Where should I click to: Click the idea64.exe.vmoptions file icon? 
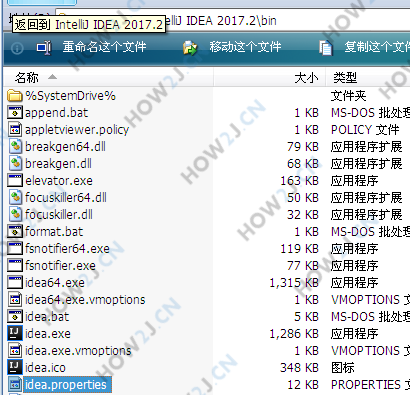click(15, 300)
